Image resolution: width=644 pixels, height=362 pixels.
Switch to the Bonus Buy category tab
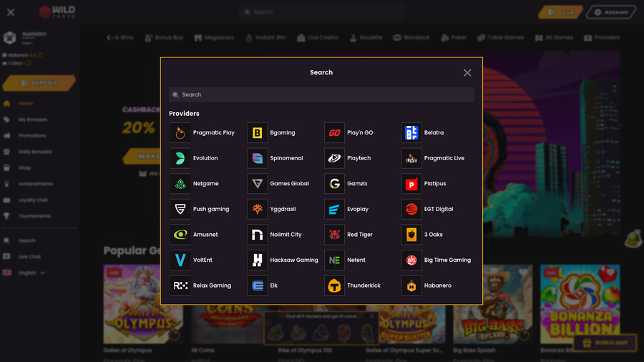(164, 38)
